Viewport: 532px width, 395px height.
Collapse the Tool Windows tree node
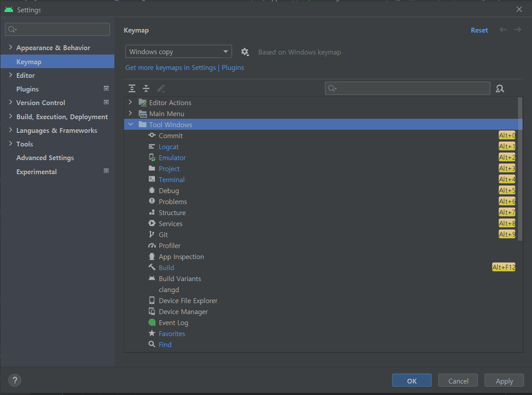(x=130, y=124)
